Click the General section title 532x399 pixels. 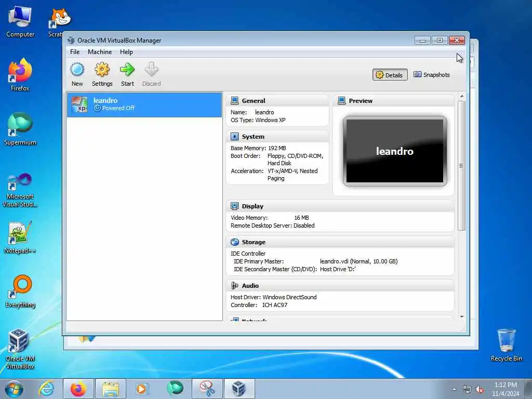tap(254, 101)
